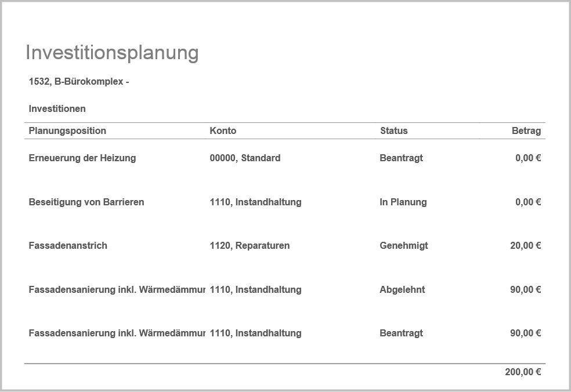Click the Abgelehnt status cell
The height and width of the screenshot is (392, 571).
coord(402,290)
